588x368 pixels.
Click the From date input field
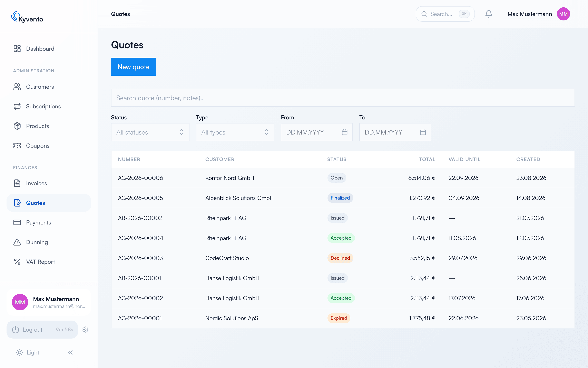[x=317, y=132]
